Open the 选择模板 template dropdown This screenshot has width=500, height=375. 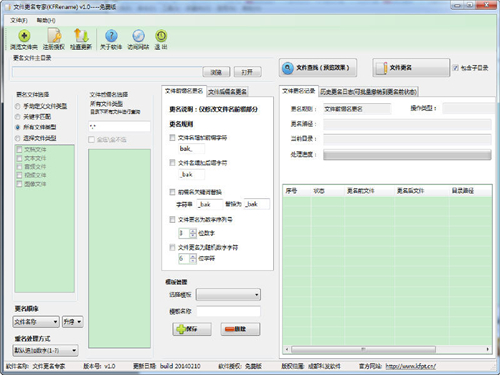coord(228,295)
